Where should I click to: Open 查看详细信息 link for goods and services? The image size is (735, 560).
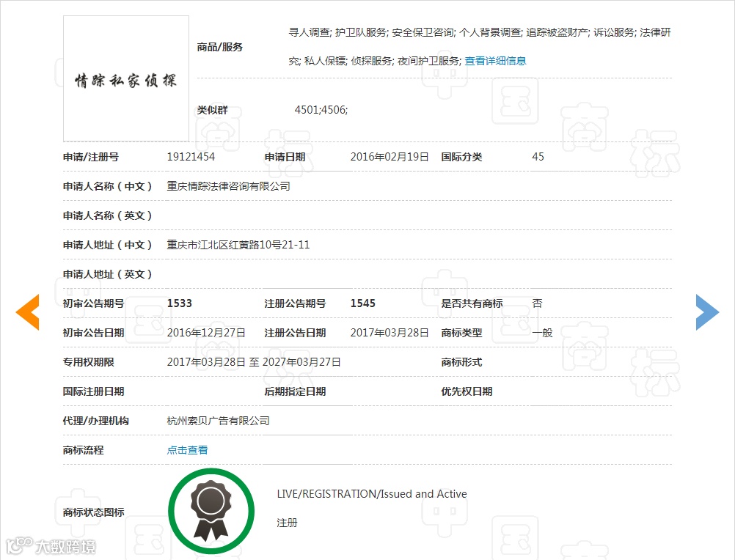coord(495,61)
